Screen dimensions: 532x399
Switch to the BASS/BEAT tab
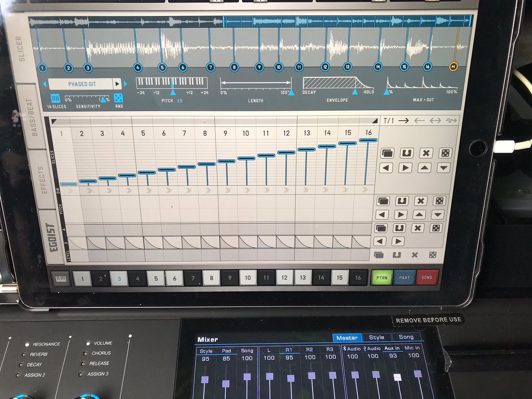point(34,118)
